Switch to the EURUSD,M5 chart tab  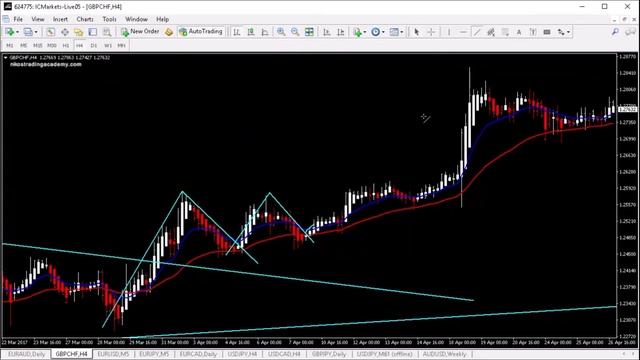click(x=113, y=354)
